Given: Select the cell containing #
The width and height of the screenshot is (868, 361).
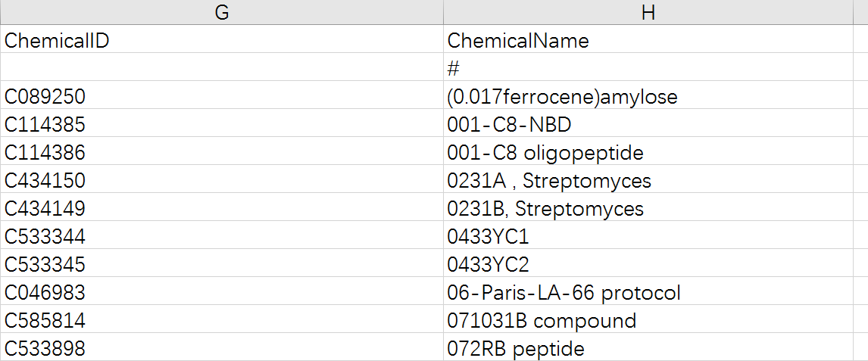Looking at the screenshot, I should 648,67.
